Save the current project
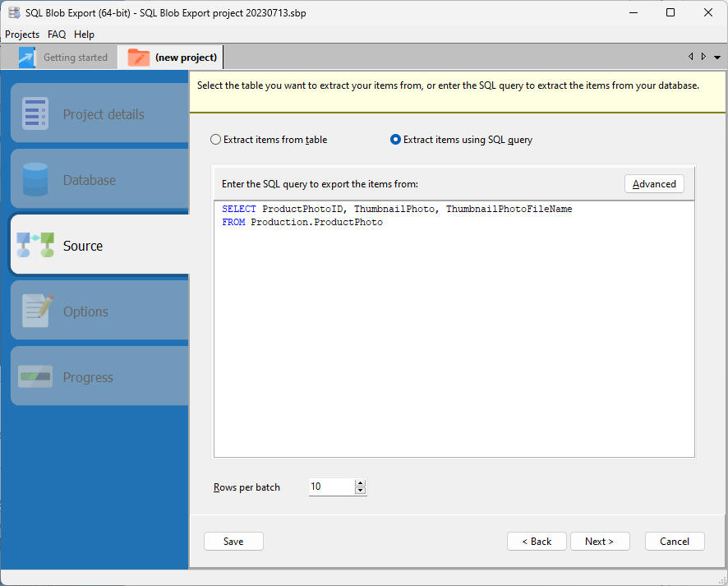728x586 pixels. [233, 541]
